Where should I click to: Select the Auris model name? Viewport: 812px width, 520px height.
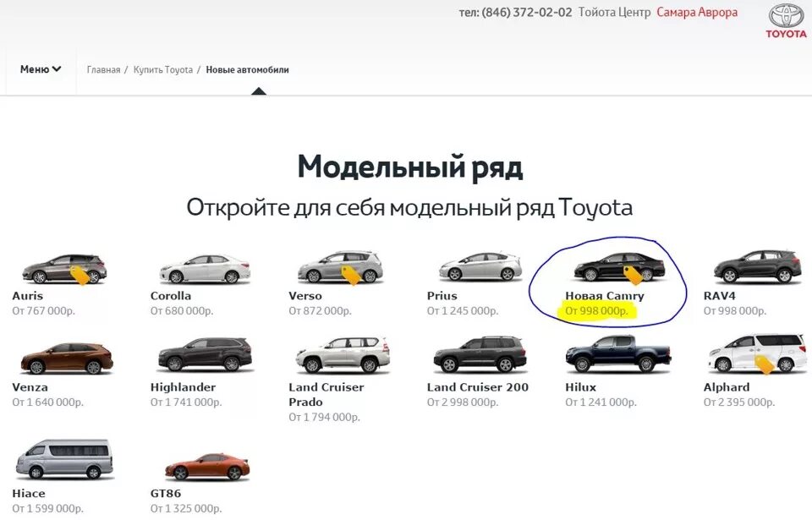click(27, 296)
